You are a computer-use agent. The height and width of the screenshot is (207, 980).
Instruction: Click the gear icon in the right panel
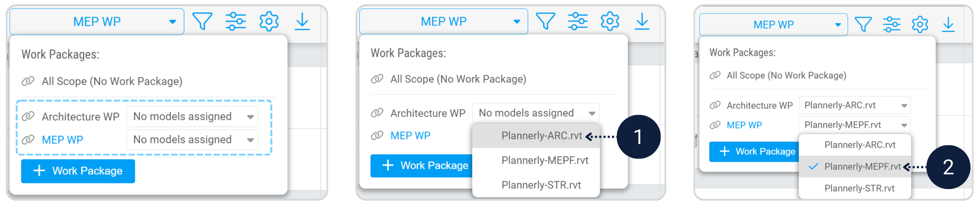pos(920,25)
